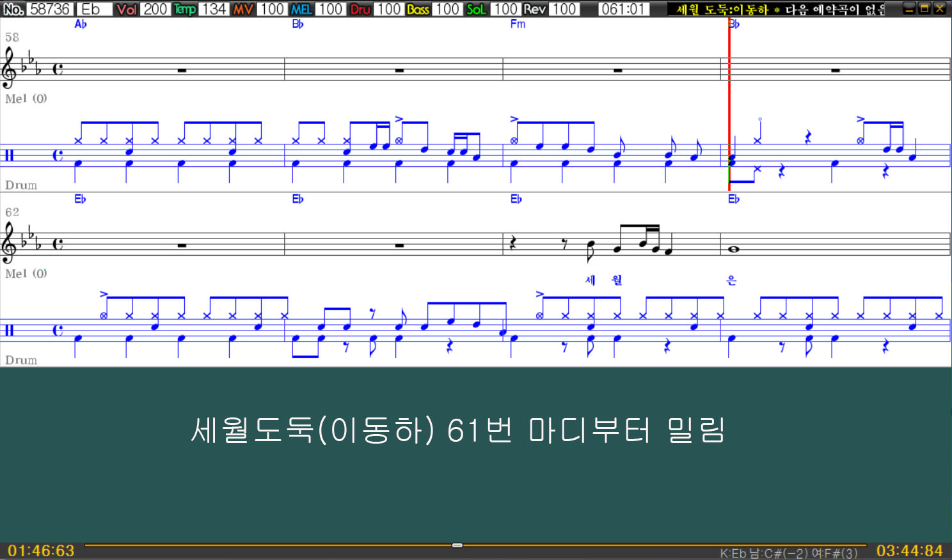Click the Mel (0) label of the second system
The width and height of the screenshot is (952, 560).
coord(26,274)
